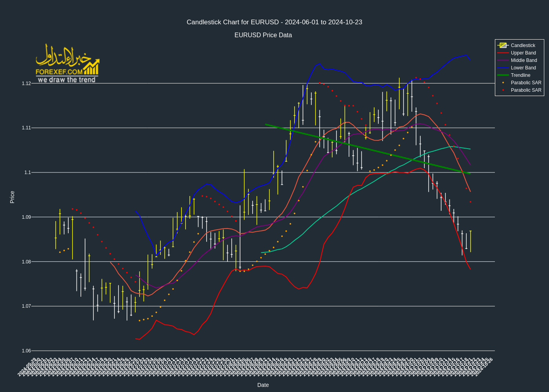
Task: Click the 1.1 y-axis tick label
Action: [27, 172]
